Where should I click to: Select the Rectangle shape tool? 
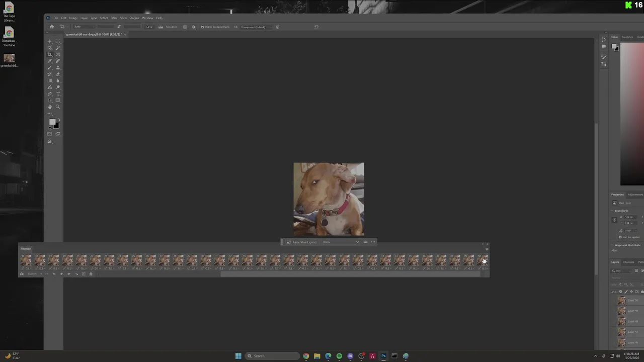click(x=58, y=100)
